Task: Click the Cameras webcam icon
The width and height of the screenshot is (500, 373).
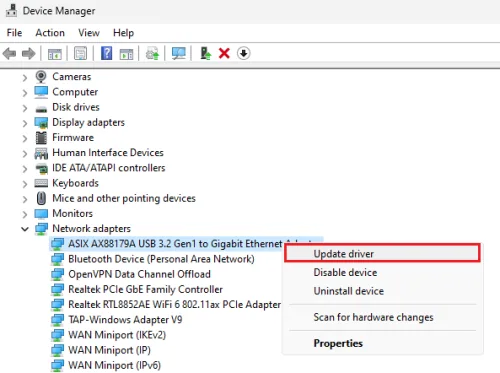Action: [x=41, y=77]
